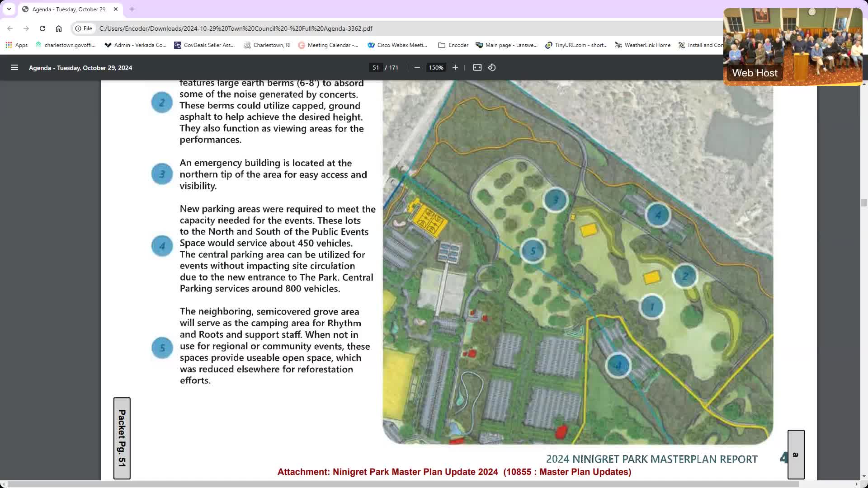Click the legend's number 4 circle
This screenshot has width=868, height=488.
click(162, 246)
